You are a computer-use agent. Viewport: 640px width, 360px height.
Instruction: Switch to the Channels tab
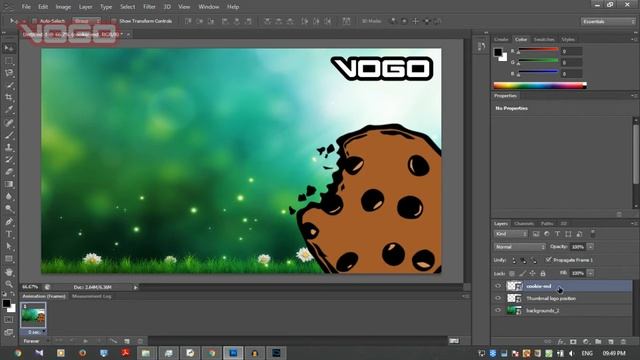(524, 224)
